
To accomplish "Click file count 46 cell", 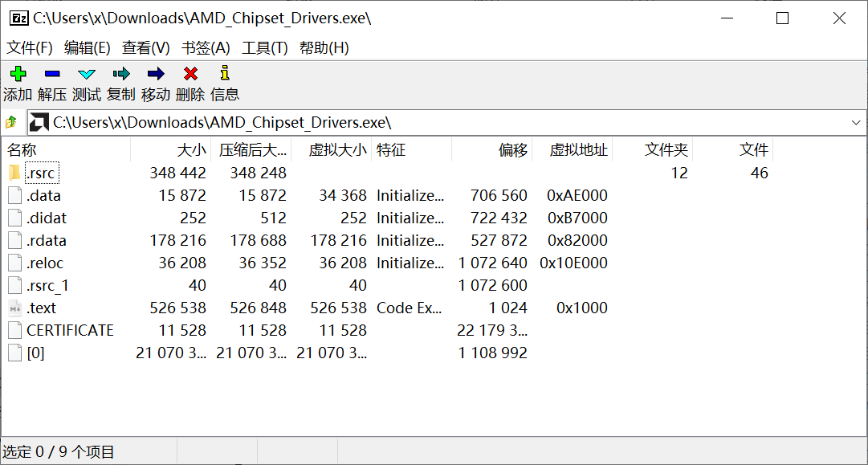I will pos(760,173).
